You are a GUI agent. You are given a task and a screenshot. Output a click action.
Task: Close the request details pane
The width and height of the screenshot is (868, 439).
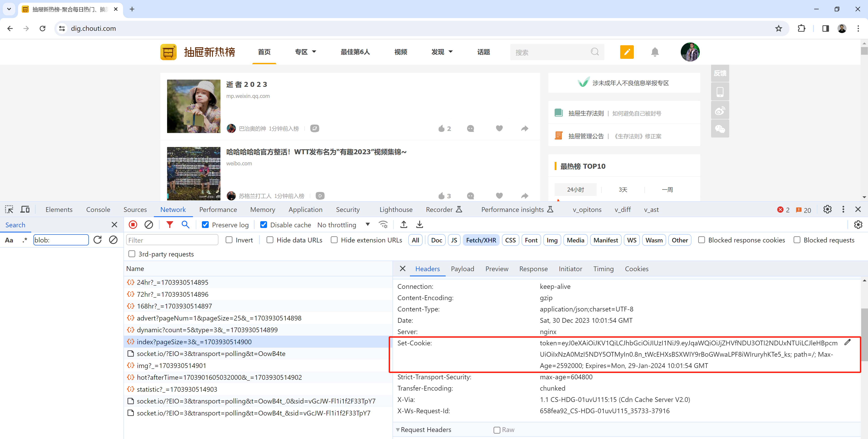(x=402, y=269)
